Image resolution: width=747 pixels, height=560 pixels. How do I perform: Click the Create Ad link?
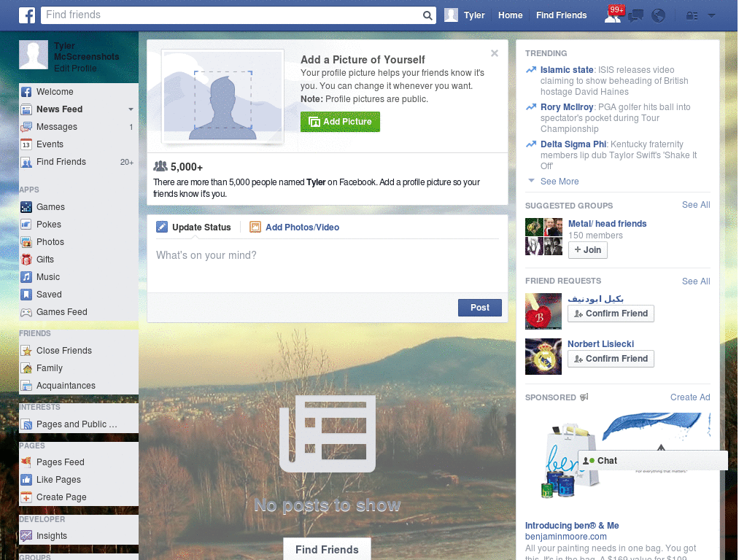690,397
